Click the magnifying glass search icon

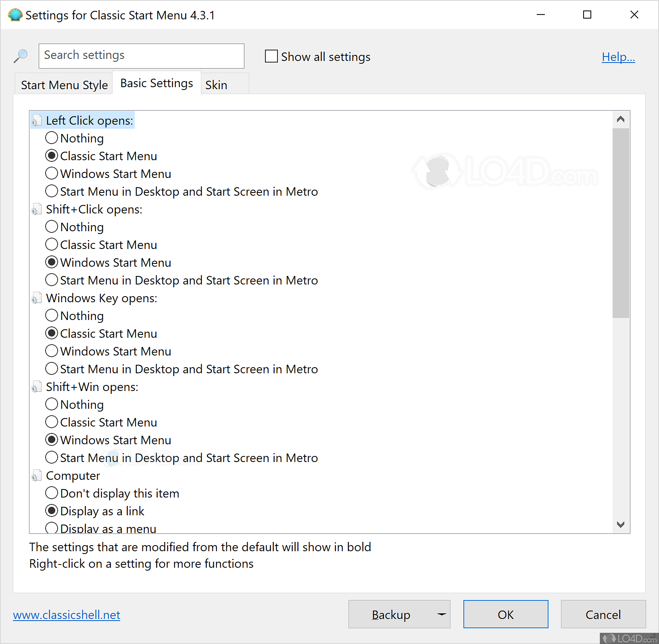point(21,56)
